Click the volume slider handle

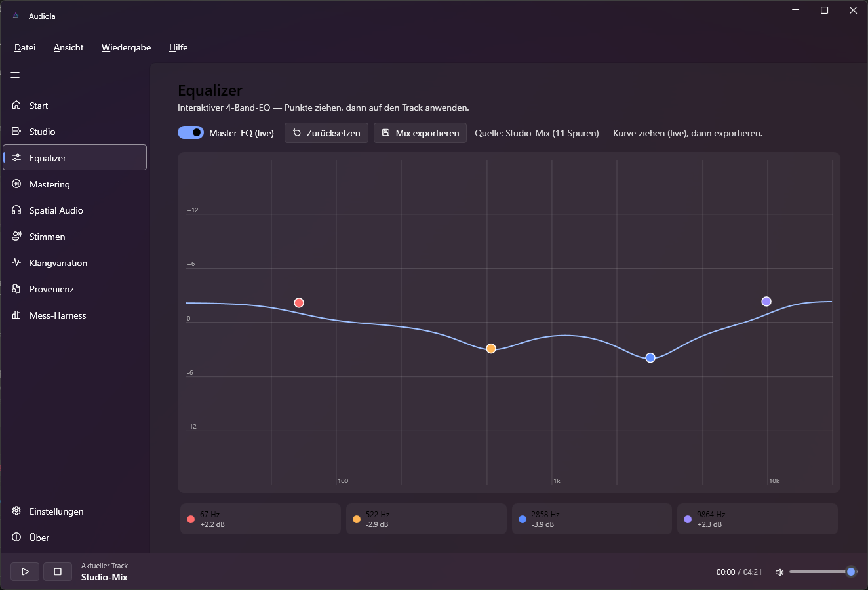click(x=851, y=572)
